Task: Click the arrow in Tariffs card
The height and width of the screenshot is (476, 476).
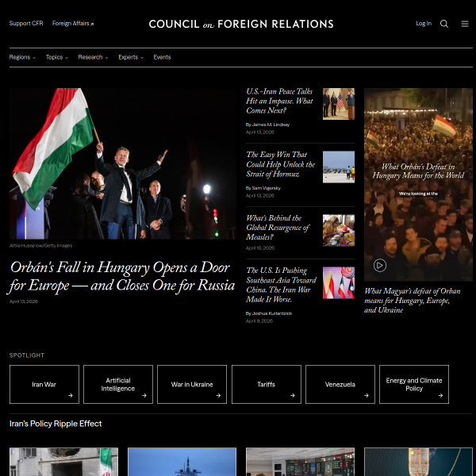Action: [293, 395]
